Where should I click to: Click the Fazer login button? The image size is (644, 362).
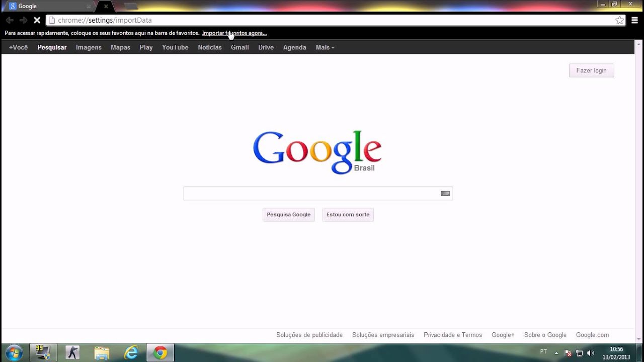591,70
